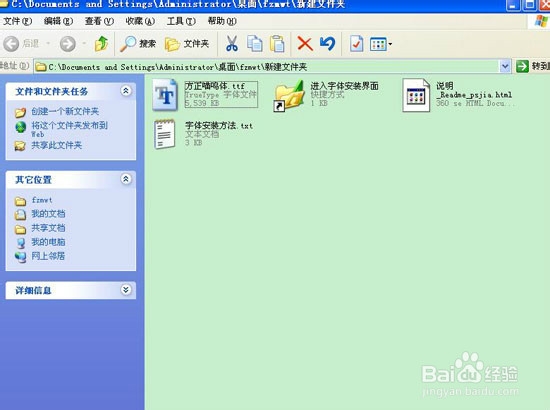Open the 编辑(E) menu

(x=58, y=21)
